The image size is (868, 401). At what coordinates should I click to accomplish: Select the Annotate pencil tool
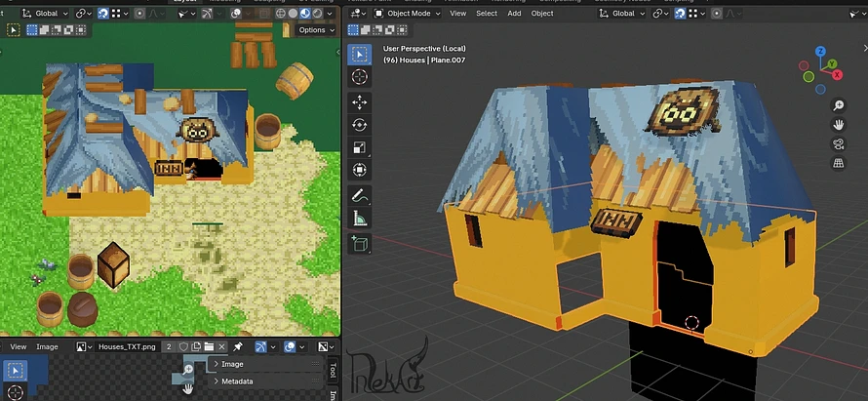click(359, 195)
